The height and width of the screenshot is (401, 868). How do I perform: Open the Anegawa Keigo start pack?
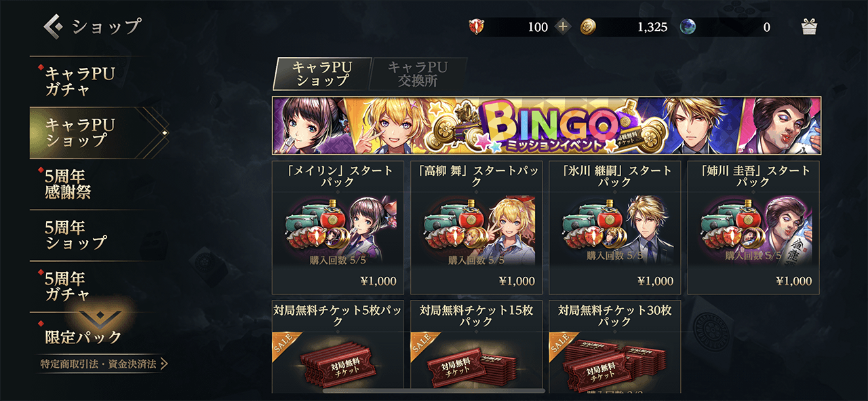[x=753, y=227]
